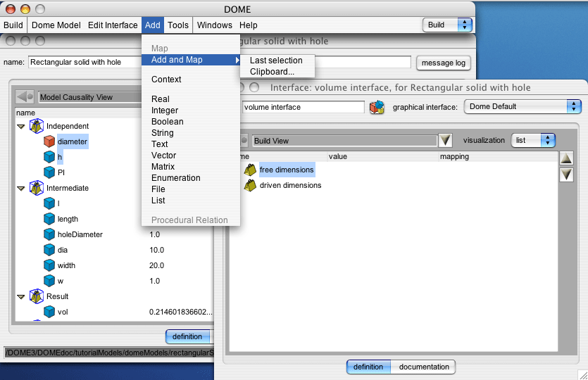This screenshot has height=380, width=588.
Task: Move item down with the down arrow button
Action: click(566, 175)
